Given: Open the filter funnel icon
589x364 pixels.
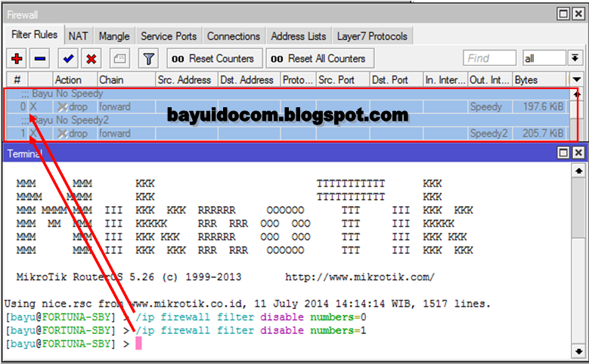Looking at the screenshot, I should point(148,59).
